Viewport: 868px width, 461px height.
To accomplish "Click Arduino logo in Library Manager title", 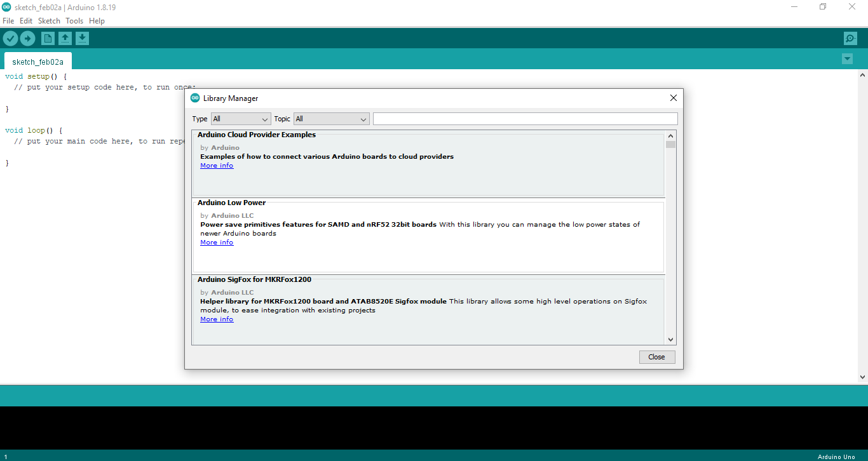I will pyautogui.click(x=195, y=98).
